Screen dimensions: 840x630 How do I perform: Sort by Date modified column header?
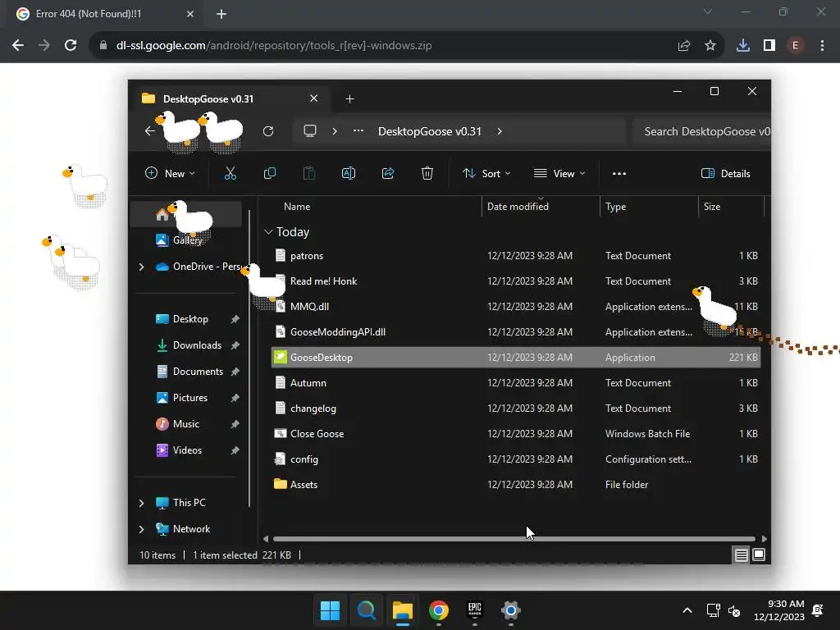pyautogui.click(x=518, y=207)
